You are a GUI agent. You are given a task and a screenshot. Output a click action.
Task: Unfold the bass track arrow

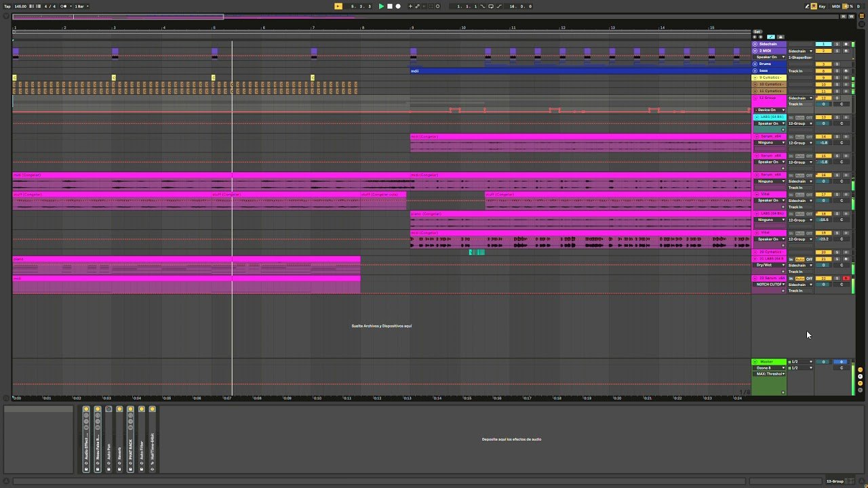pos(755,70)
